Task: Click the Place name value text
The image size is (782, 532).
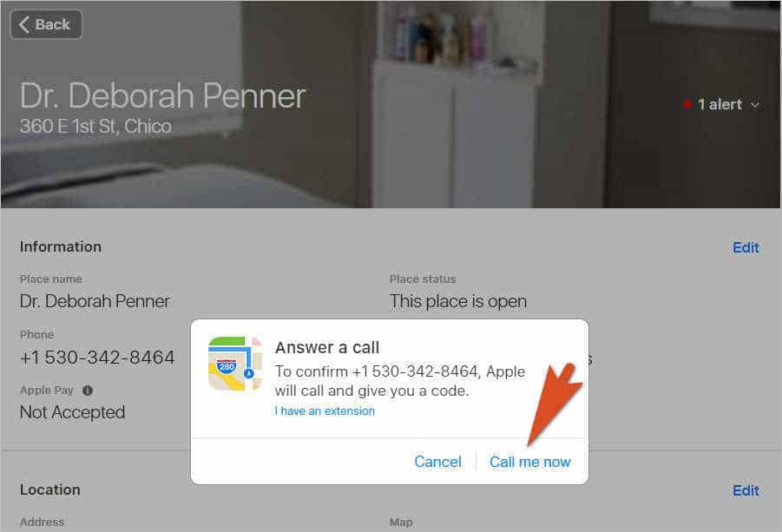Action: [x=95, y=301]
